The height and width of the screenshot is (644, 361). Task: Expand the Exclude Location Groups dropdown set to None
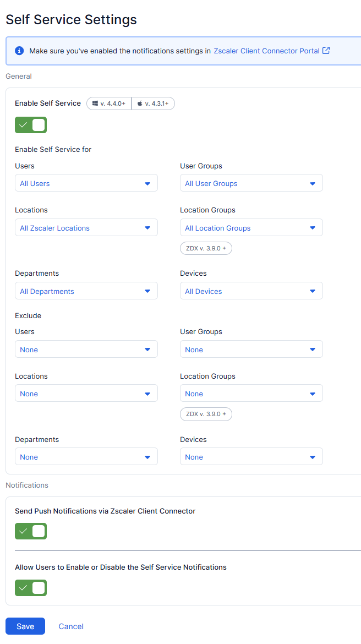coord(251,394)
